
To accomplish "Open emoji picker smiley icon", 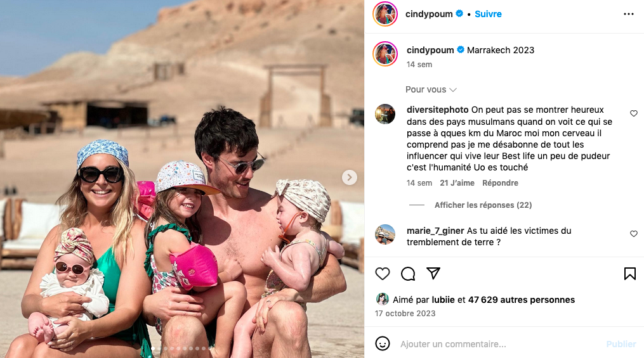I will [x=383, y=343].
